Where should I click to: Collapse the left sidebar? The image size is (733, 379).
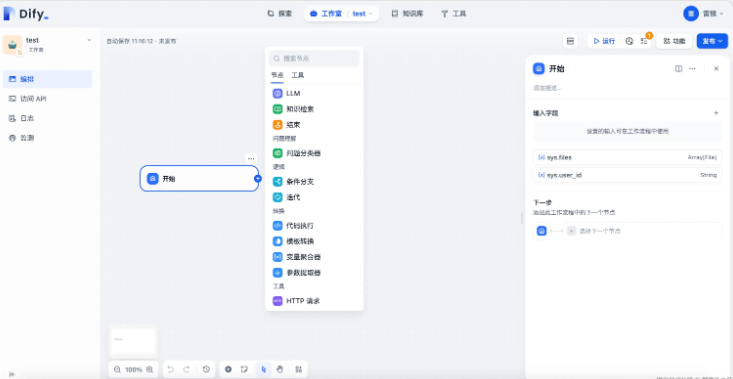pos(12,374)
